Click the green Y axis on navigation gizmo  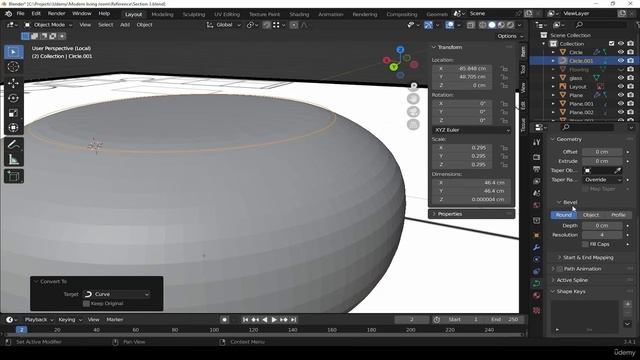tap(393, 67)
